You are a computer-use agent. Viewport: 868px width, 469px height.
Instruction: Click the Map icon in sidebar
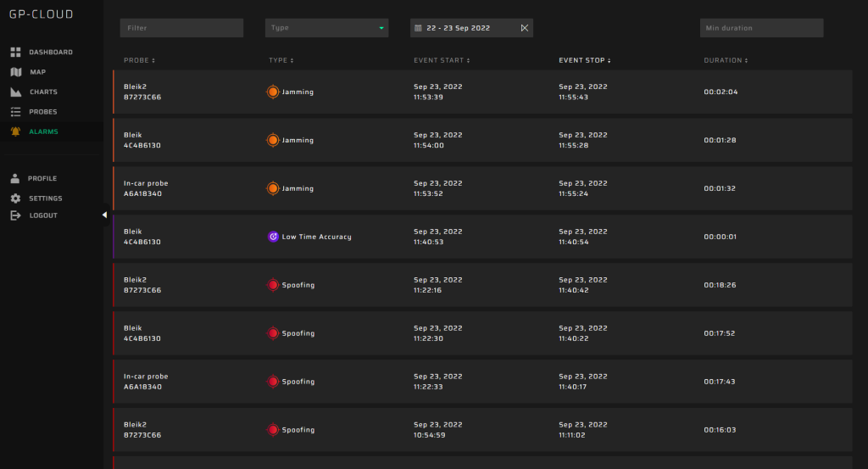pos(15,72)
